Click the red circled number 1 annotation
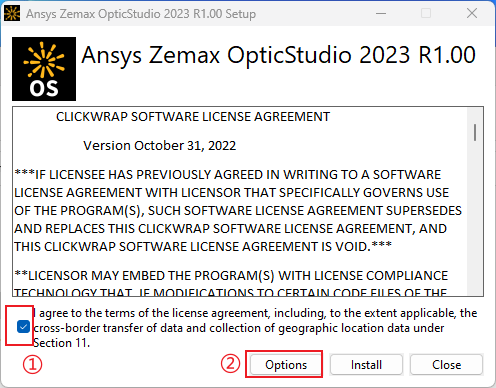Viewport: 496px width, 388px height. 32,364
